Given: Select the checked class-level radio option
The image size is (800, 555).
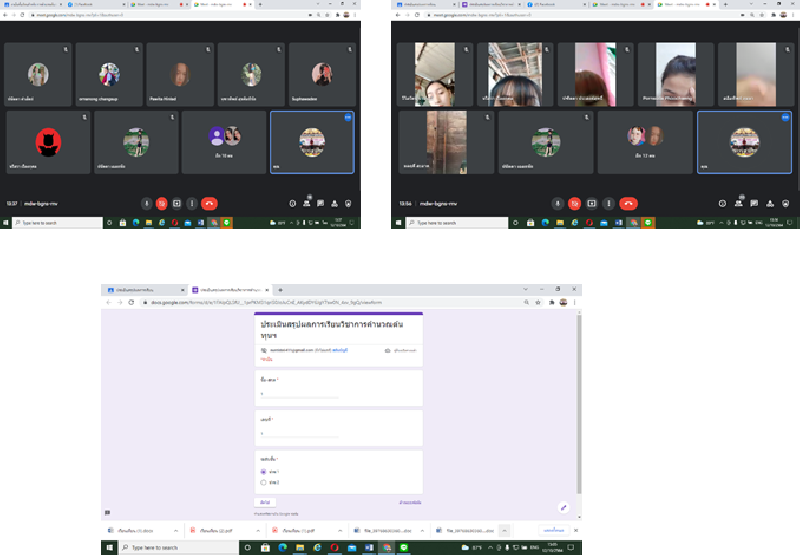Looking at the screenshot, I should [263, 471].
